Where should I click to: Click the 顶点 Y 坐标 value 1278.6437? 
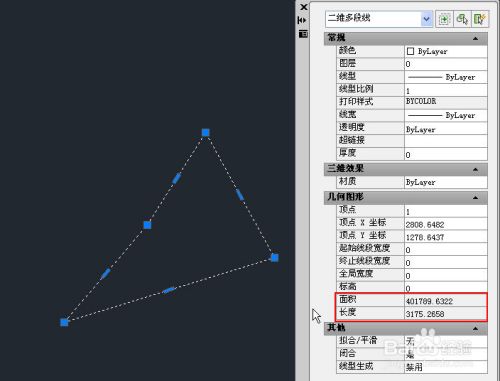click(x=446, y=237)
